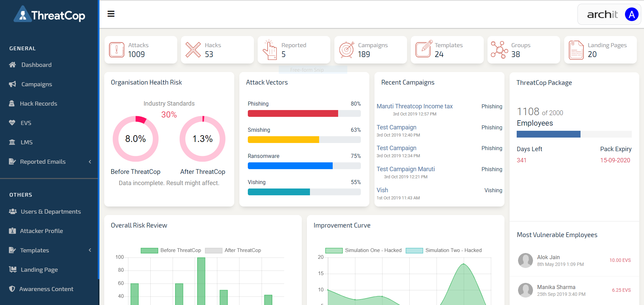Viewport: 644px width, 305px height.
Task: Click the hamburger menu icon
Action: 111,14
